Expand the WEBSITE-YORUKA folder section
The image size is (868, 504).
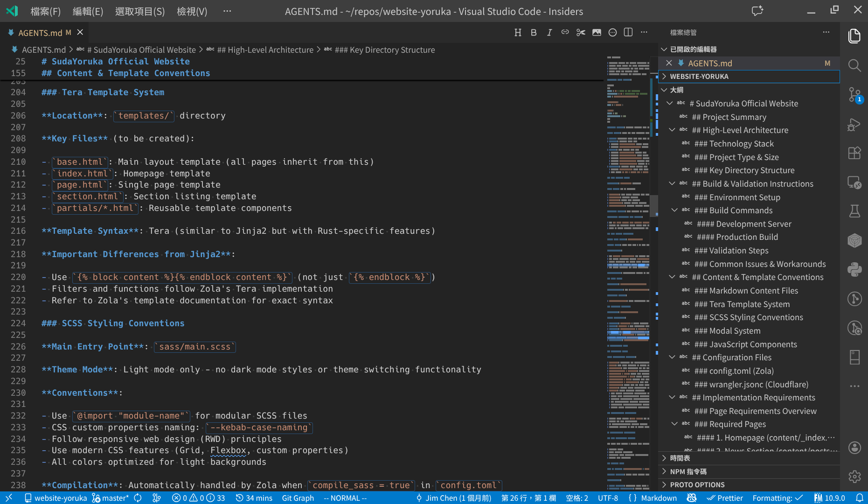pos(699,77)
